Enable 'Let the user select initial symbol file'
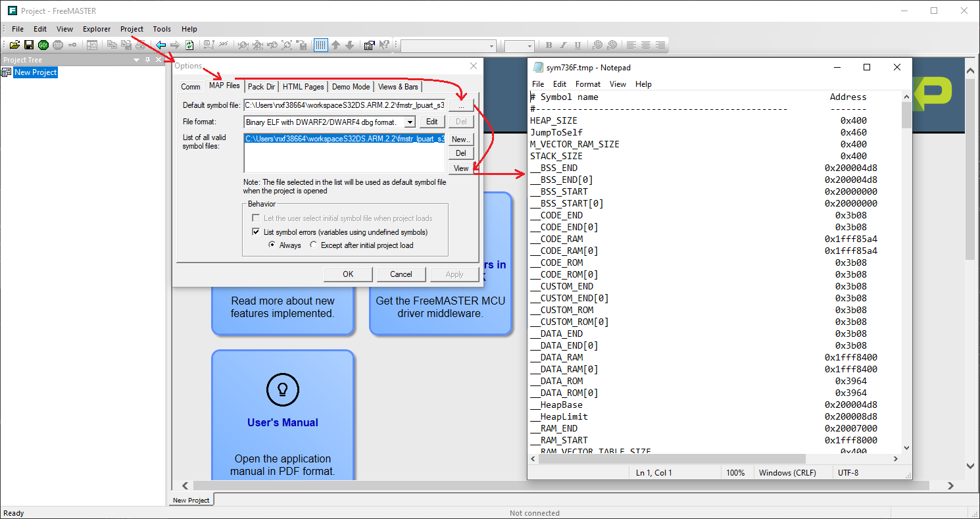The image size is (980, 519). 257,218
